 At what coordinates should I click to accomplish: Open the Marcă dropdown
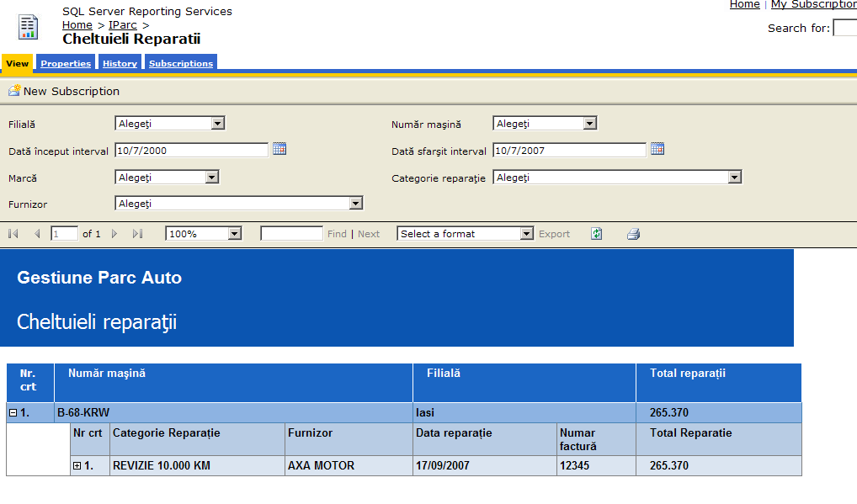[168, 177]
